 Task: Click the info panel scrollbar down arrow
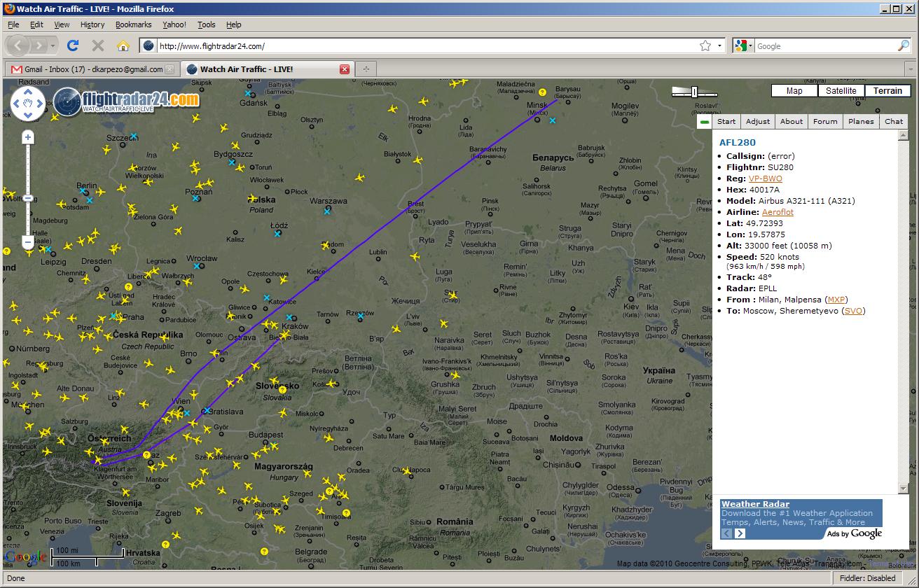click(903, 489)
